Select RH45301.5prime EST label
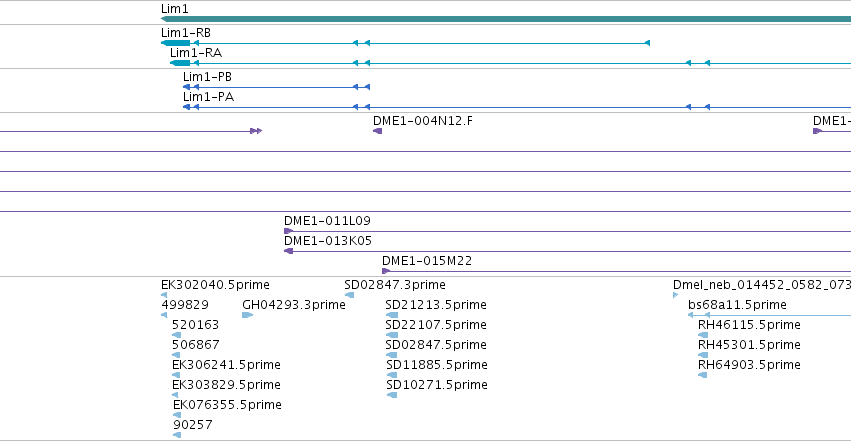Image resolution: width=851 pixels, height=441 pixels. point(749,345)
